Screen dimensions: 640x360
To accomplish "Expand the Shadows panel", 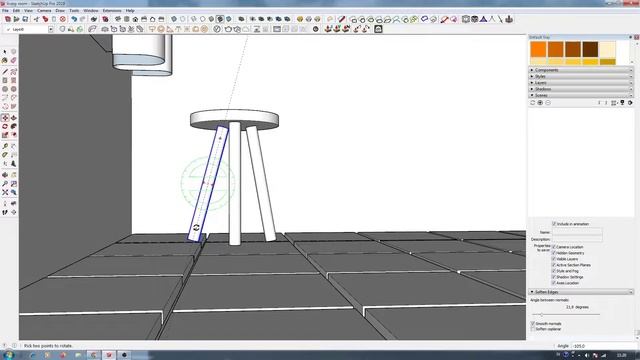I will [581, 89].
